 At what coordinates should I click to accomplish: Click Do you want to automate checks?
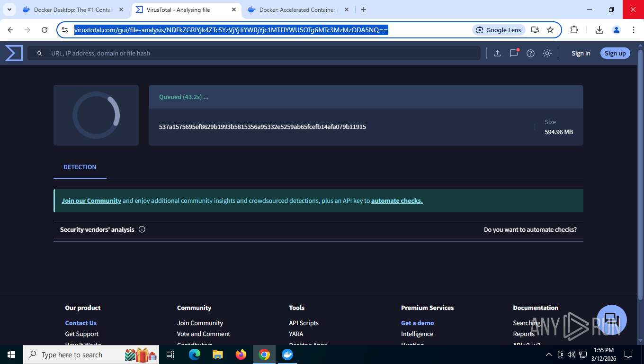coord(530,229)
